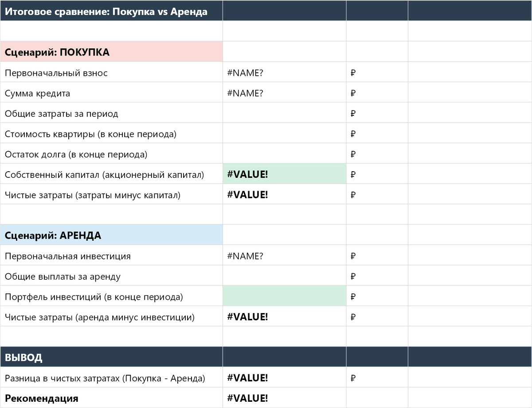Click the 'Стоимость квартиры (в конце периода)' cell
Image resolution: width=532 pixels, height=408 pixels.
(x=111, y=133)
